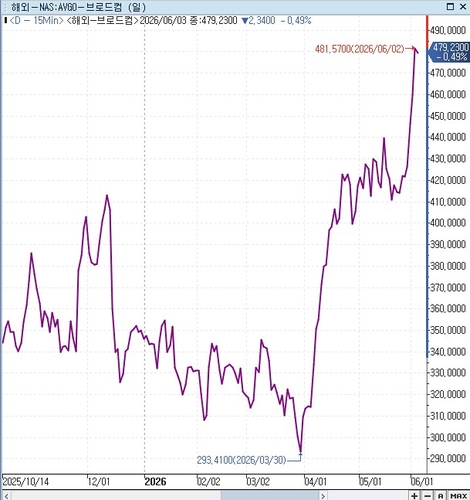
Task: Click the A auto-scale button
Action: 440,496
